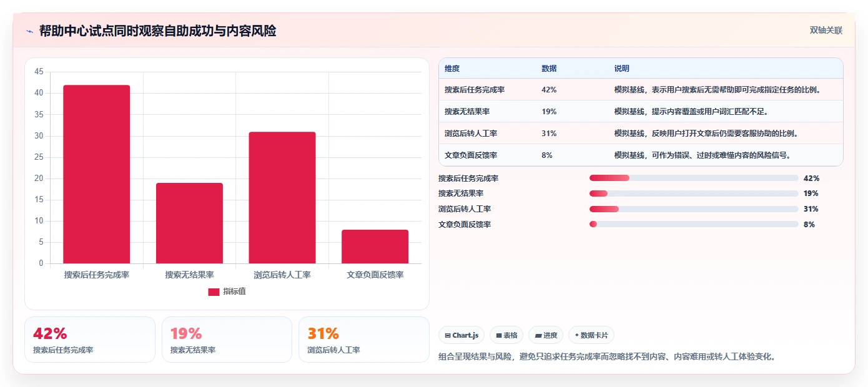Select the 表格 chip
The height and width of the screenshot is (387, 868).
tap(506, 335)
